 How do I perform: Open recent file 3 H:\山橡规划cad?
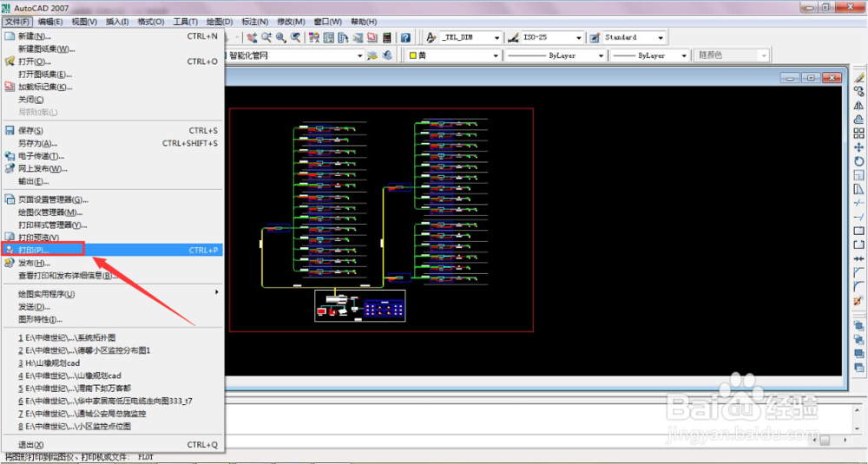pyautogui.click(x=112, y=363)
